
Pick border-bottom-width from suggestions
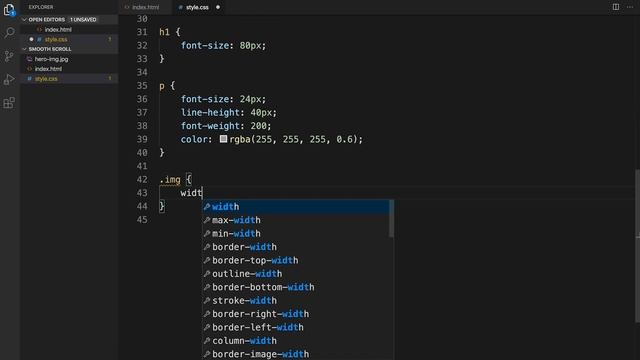(x=296, y=287)
